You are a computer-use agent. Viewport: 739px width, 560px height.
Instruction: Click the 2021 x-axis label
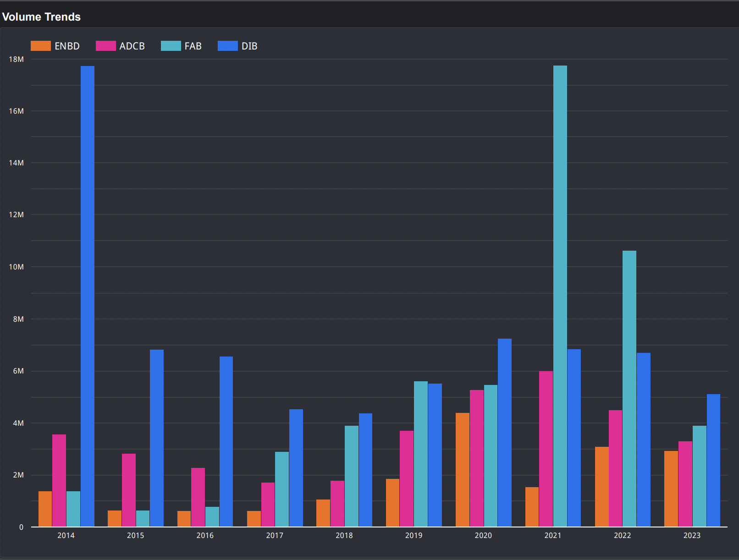(x=553, y=535)
